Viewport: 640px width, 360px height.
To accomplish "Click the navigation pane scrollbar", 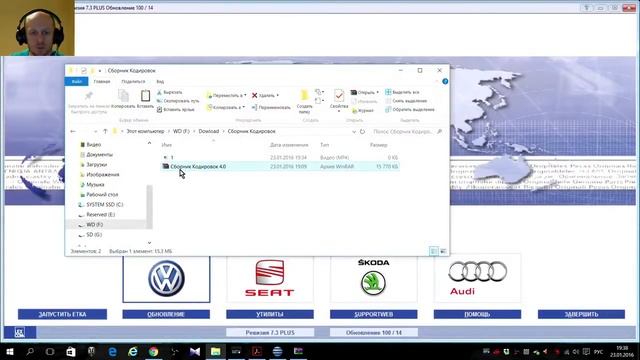I will point(149,206).
